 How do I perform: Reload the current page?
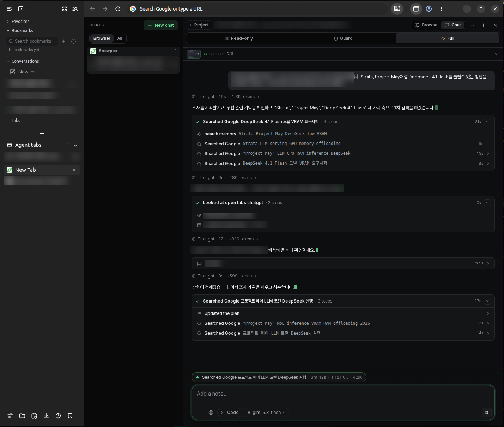[x=118, y=9]
